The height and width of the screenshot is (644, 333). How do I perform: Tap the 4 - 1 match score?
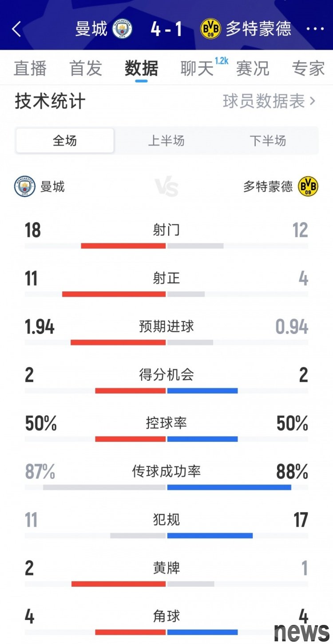(166, 29)
